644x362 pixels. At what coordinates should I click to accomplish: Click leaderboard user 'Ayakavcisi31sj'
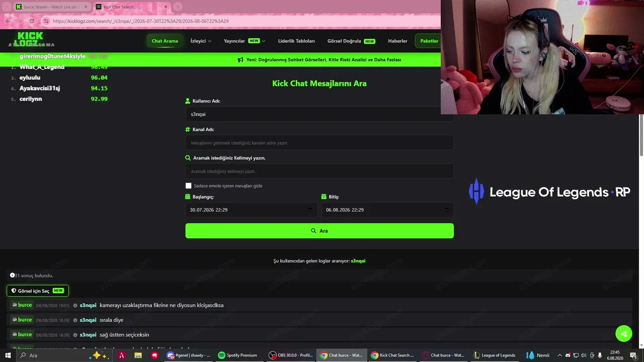point(40,88)
